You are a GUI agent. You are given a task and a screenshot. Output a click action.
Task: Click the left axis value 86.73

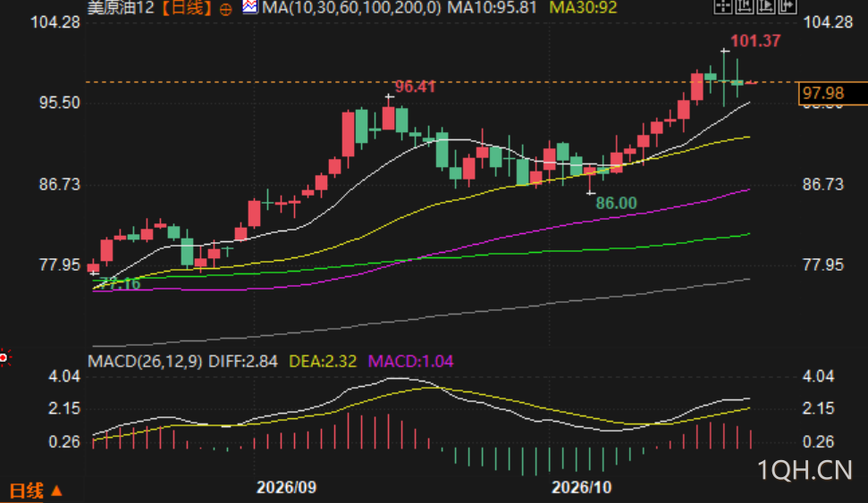60,184
